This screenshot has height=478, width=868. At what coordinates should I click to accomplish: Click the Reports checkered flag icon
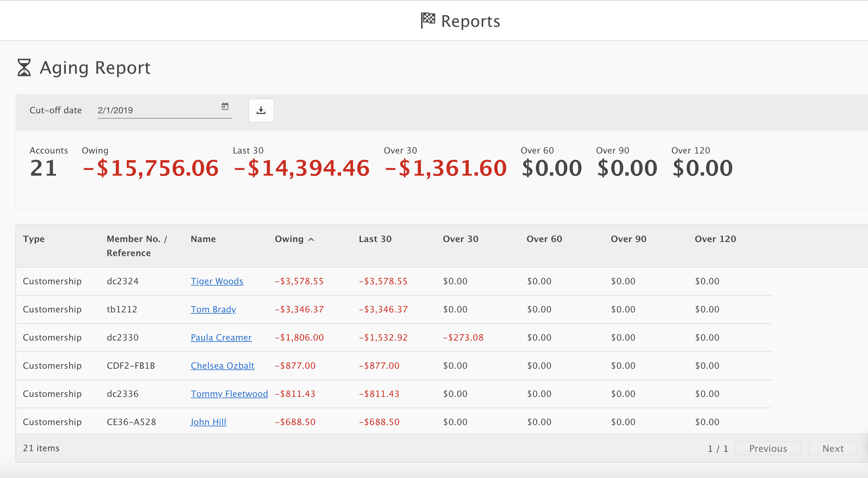tap(428, 20)
